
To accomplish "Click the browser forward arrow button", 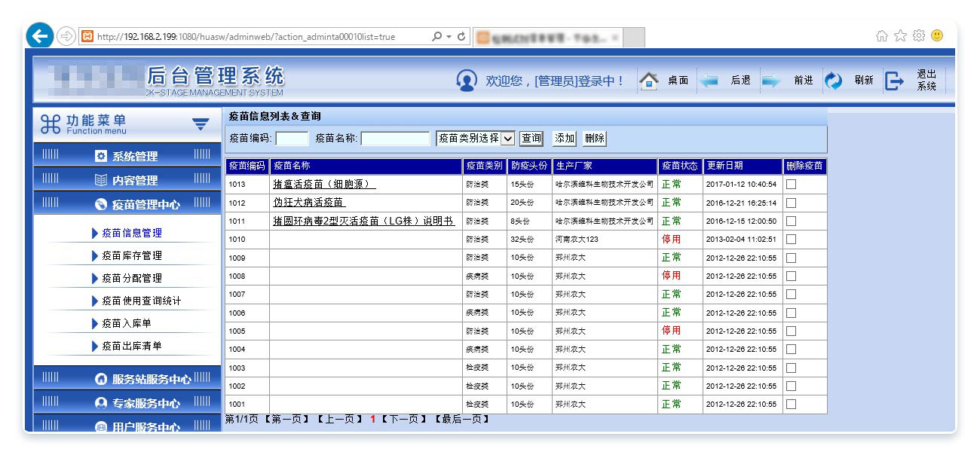I will click(x=66, y=36).
